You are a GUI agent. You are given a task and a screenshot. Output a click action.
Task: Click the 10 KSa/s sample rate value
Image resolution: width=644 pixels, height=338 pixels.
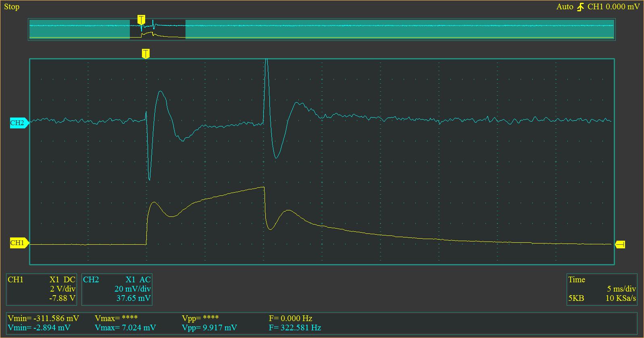click(x=621, y=298)
